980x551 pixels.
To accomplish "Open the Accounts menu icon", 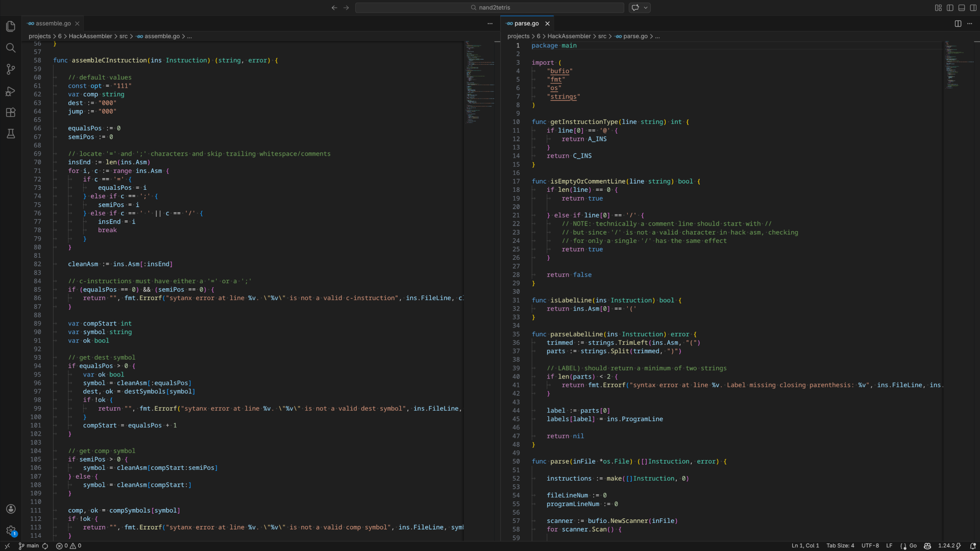I will (10, 509).
